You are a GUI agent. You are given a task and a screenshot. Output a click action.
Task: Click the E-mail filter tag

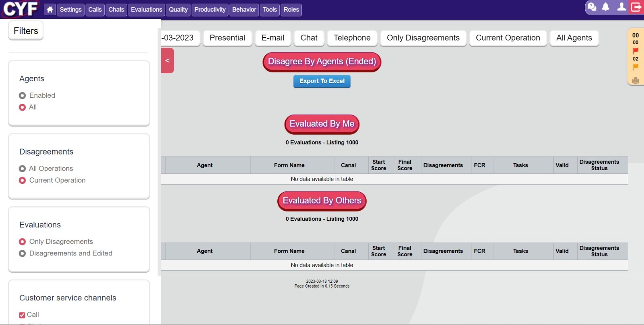[x=273, y=38]
